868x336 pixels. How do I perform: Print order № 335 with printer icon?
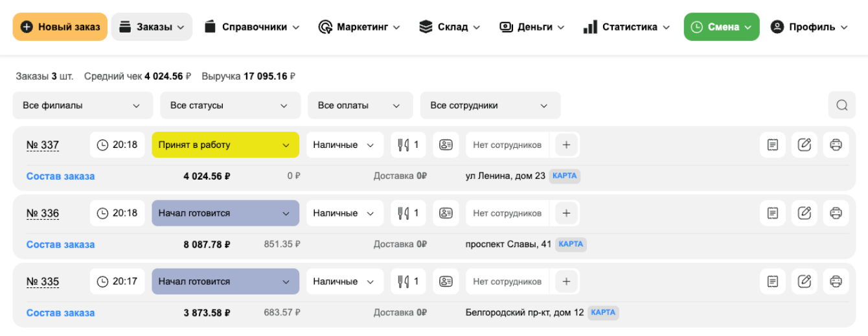[836, 282]
